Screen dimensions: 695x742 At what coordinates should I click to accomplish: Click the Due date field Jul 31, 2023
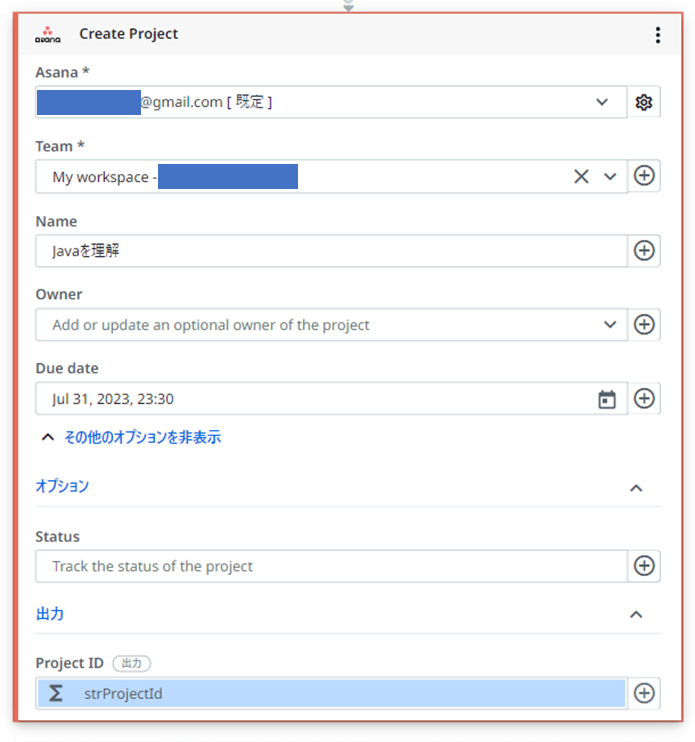pos(332,399)
